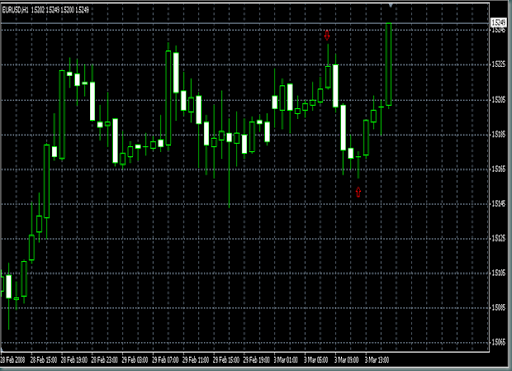The height and width of the screenshot is (371, 512).
Task: Click the 1.5205 price axis label
Action: 498,99
